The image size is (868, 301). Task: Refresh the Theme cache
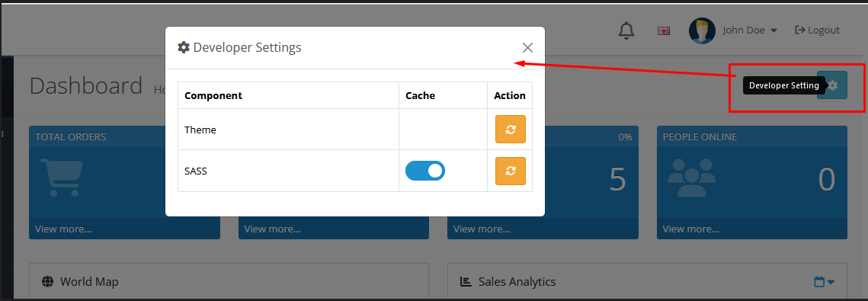[x=511, y=130]
